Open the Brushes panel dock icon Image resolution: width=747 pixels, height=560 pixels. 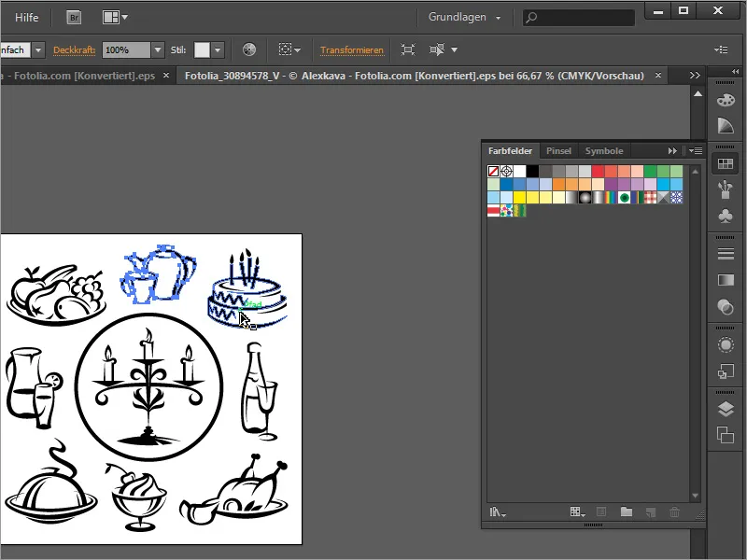pos(726,189)
